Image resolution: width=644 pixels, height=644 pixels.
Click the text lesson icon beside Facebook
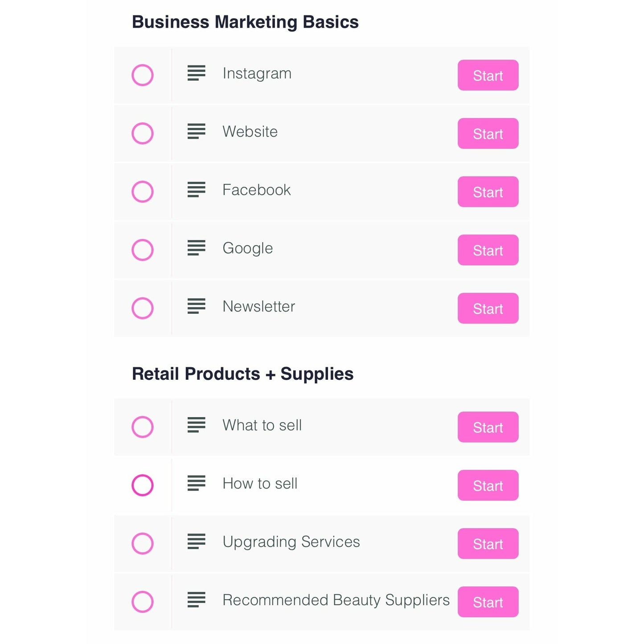click(196, 190)
